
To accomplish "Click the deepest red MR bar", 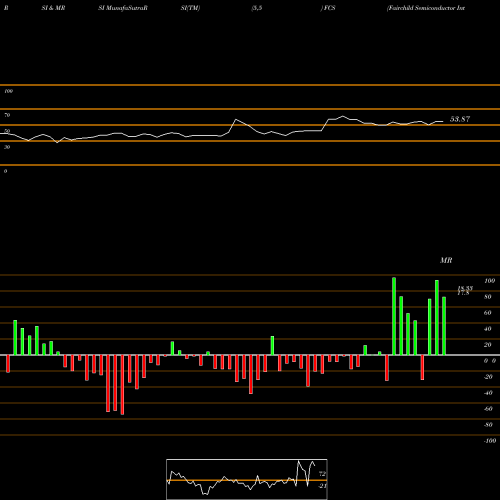I will [122, 385].
